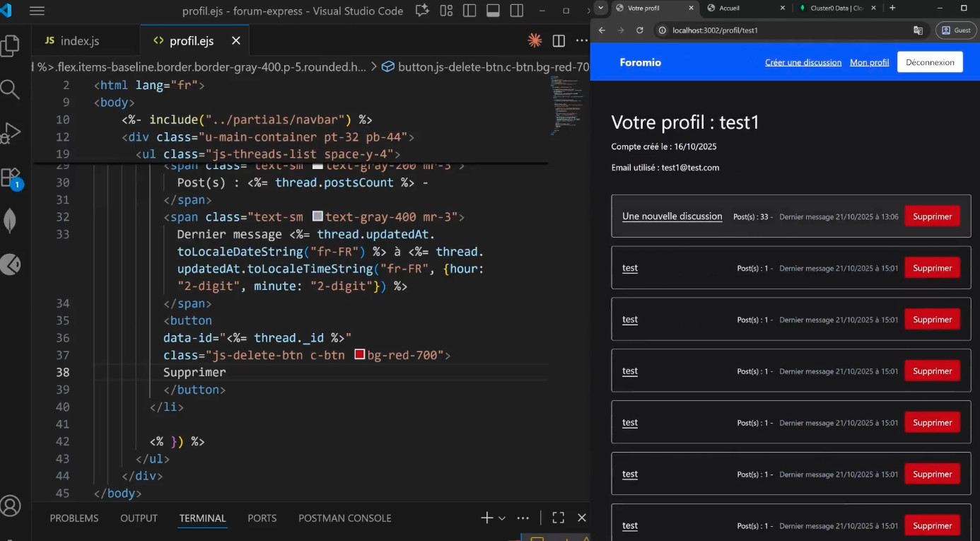
Task: Click the bg-red-700 color swatch in code
Action: click(x=359, y=354)
